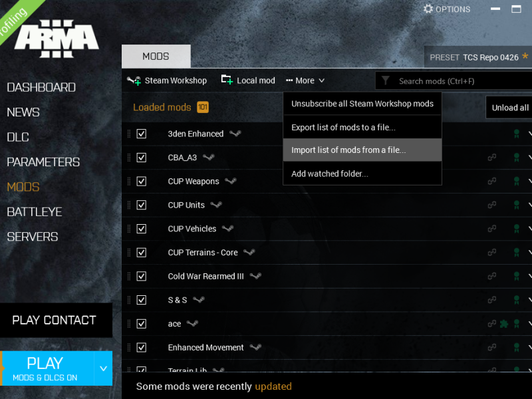Open the PRESET TCS Repo 0426 selector
Viewport: 532px width, 399px height.
tap(478, 57)
